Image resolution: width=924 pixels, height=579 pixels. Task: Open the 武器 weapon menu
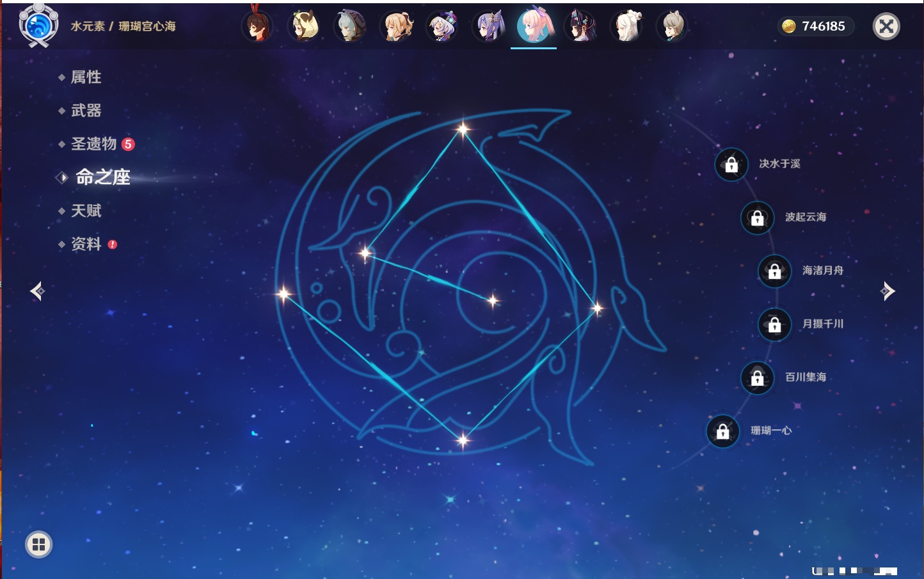86,111
